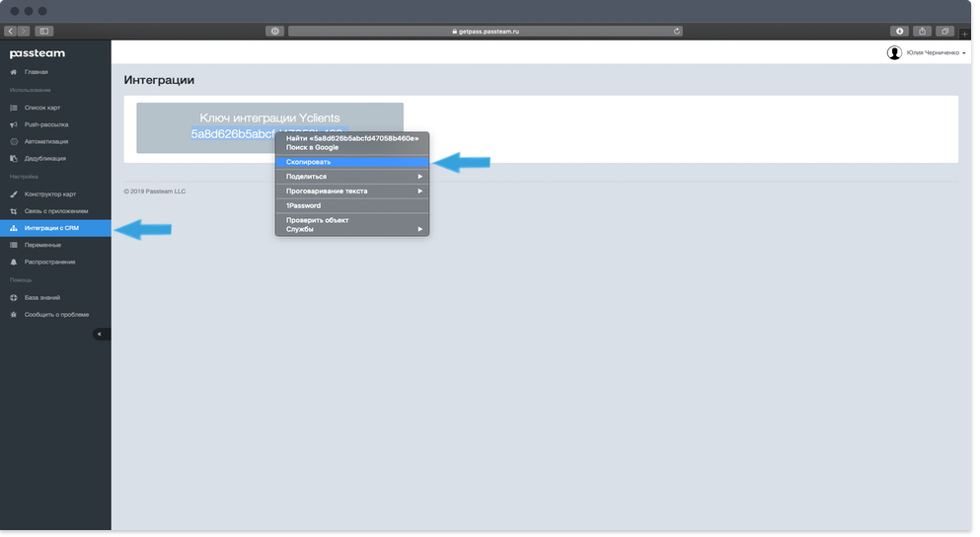
Task: Open Конструктор карт section
Action: 50,194
